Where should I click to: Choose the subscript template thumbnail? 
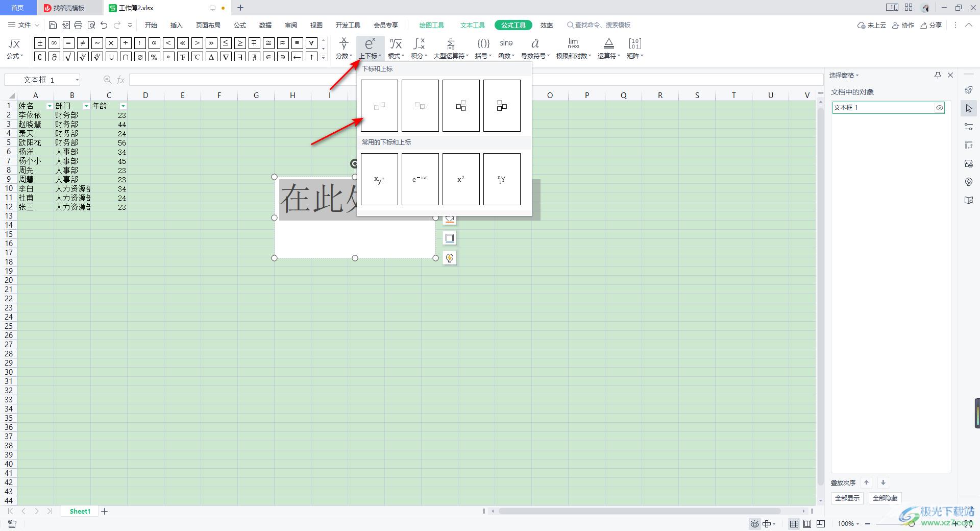pos(420,106)
